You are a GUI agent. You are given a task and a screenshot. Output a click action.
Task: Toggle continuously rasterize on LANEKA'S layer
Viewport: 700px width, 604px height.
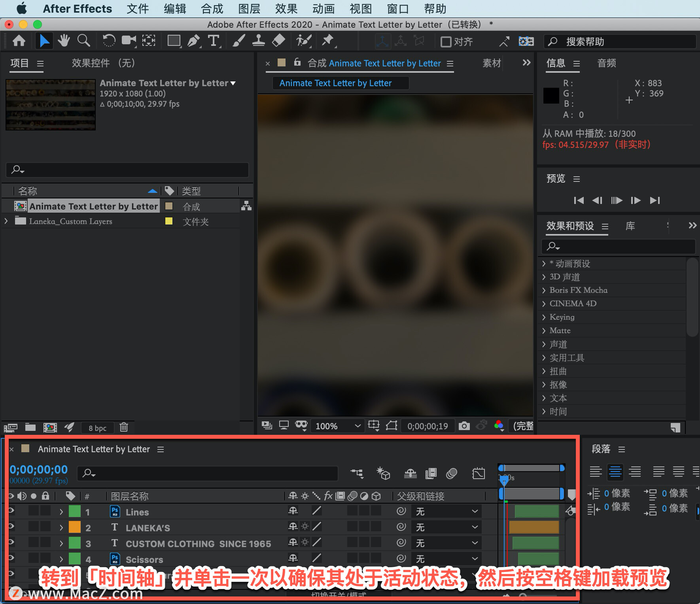(305, 527)
